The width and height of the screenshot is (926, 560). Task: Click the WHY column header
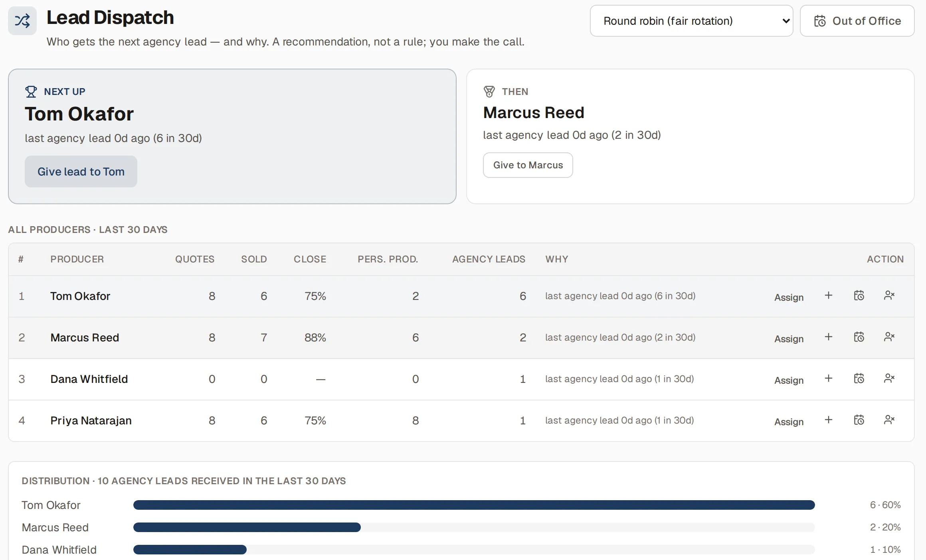(x=557, y=259)
